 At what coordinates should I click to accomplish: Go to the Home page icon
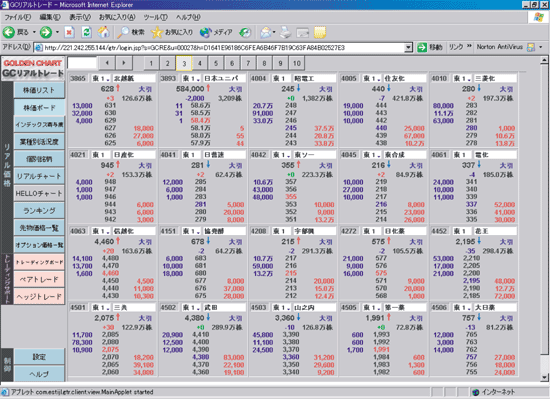tap(103, 32)
